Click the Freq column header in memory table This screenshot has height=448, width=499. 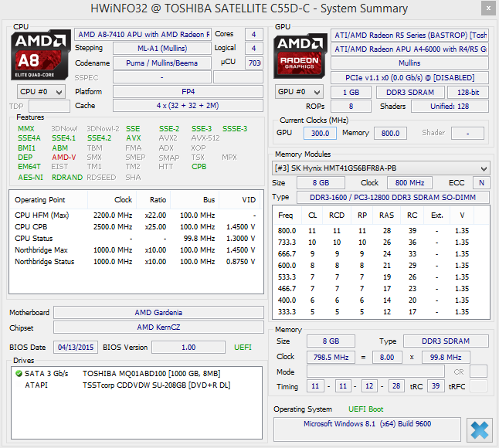[287, 216]
